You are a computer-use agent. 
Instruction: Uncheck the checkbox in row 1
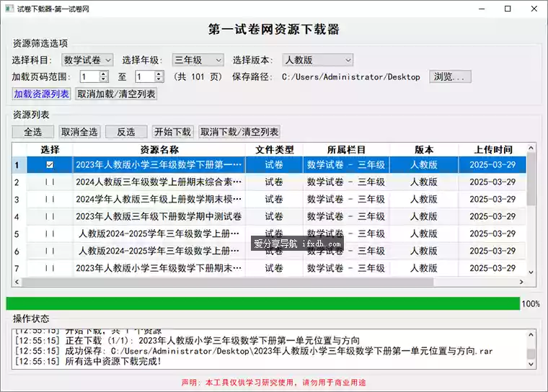click(50, 165)
